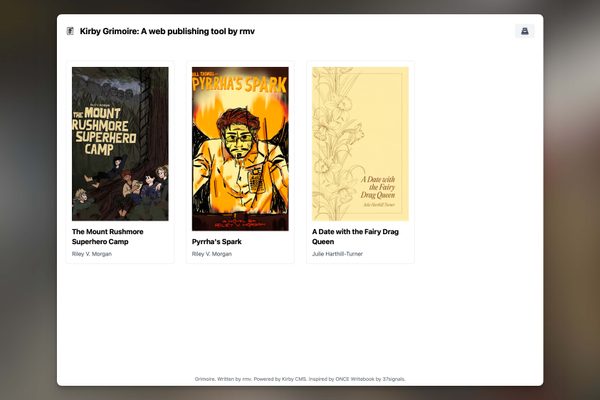Click author name Julie Harthill-Turner
The width and height of the screenshot is (600, 400).
click(338, 254)
